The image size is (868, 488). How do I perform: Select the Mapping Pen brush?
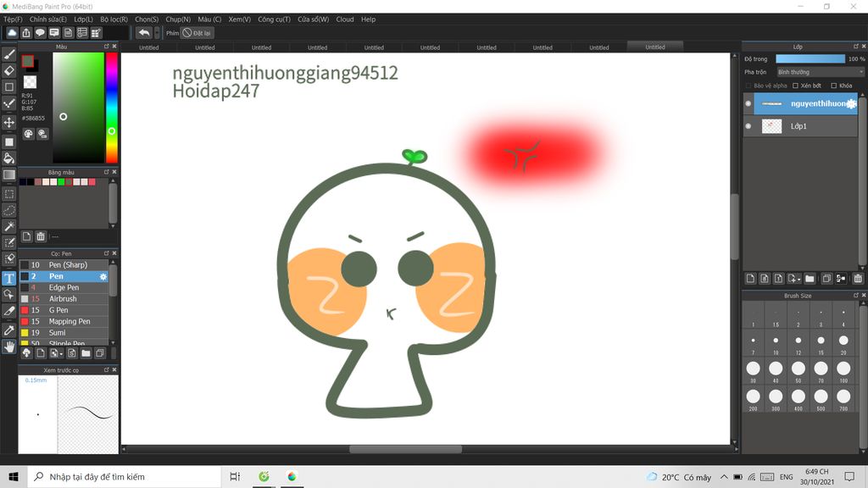pos(64,321)
